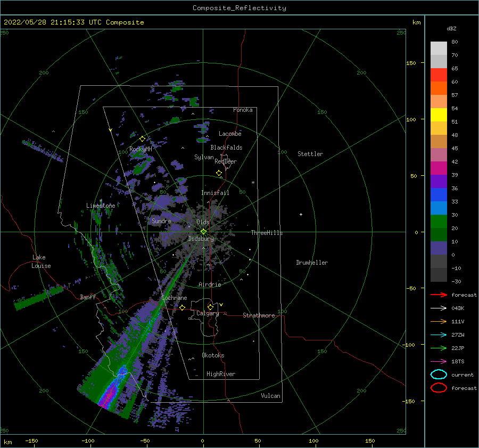Click the RedDeer city label
Viewport: 479px width, 448px height.
226,161
